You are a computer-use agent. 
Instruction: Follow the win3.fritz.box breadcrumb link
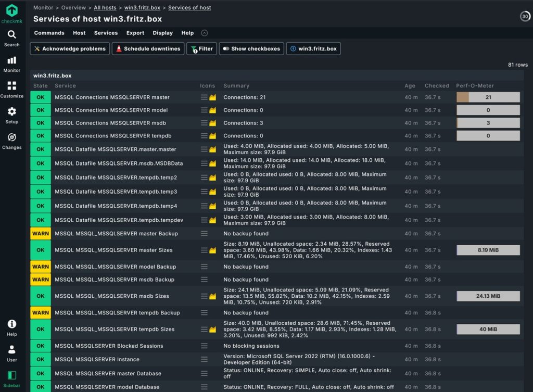[x=142, y=7]
